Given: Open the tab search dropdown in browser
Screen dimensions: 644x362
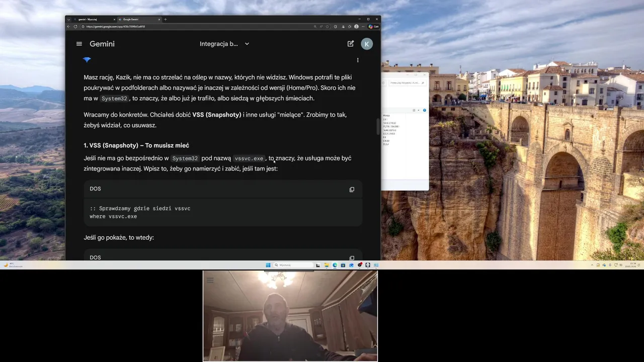Looking at the screenshot, I should [x=69, y=19].
